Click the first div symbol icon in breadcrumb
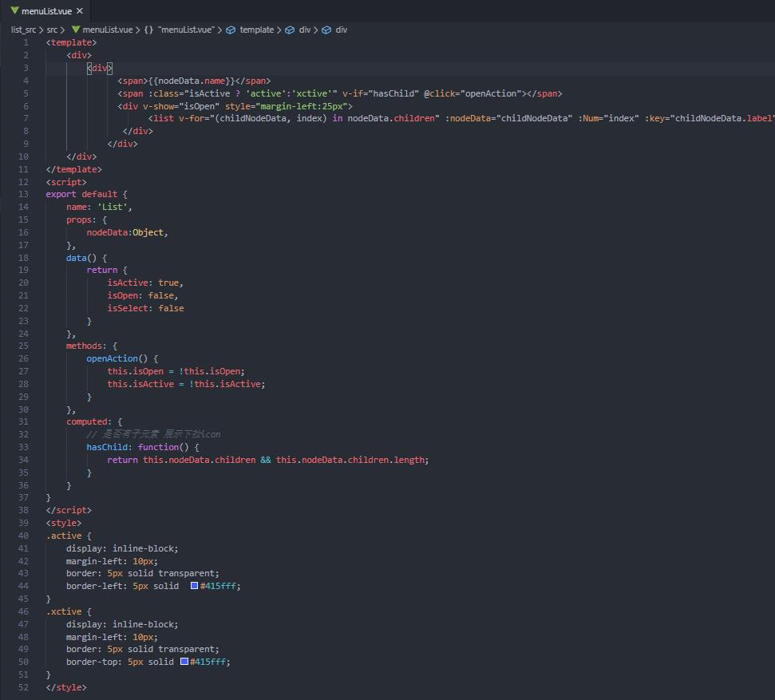775x700 pixels. pos(290,30)
